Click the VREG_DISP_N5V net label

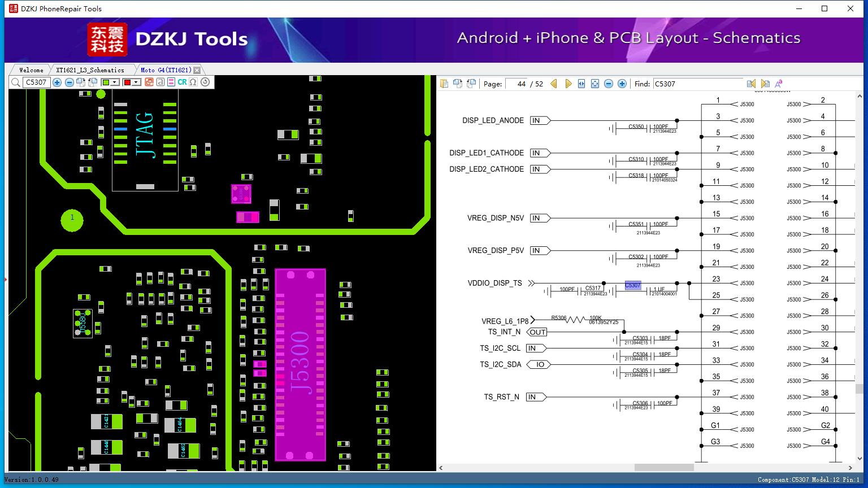coord(496,218)
